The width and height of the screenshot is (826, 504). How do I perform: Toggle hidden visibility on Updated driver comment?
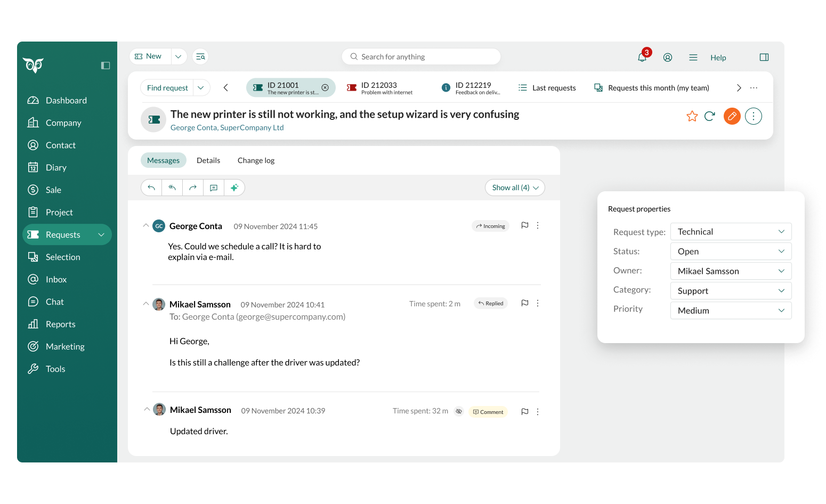(459, 411)
